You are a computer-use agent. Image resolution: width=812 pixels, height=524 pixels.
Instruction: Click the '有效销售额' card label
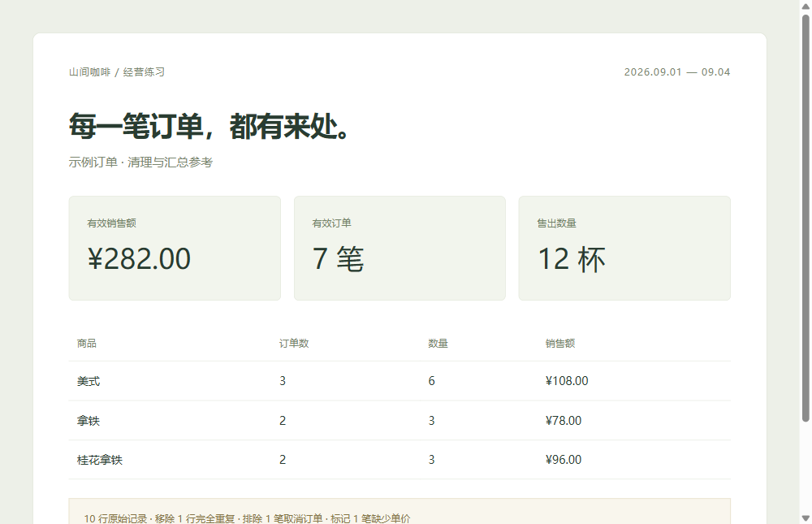click(111, 223)
